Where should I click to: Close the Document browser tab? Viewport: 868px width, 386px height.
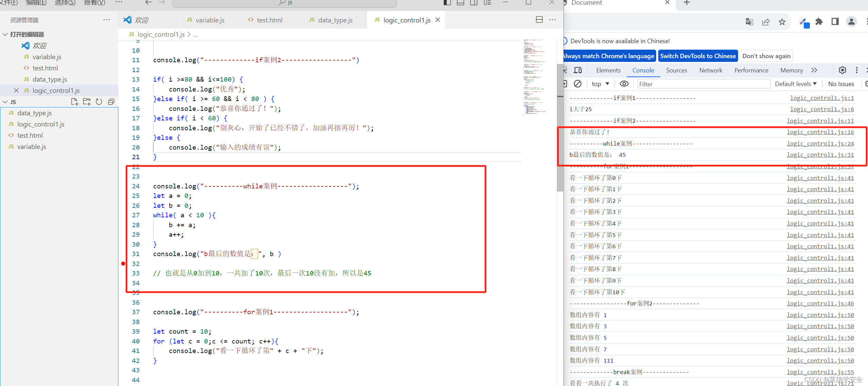pos(667,2)
